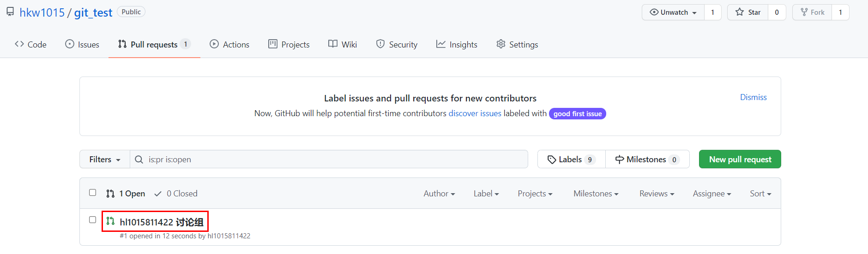Screen dimensions: 868x254
Task: Switch to the Issues tab
Action: tap(82, 44)
